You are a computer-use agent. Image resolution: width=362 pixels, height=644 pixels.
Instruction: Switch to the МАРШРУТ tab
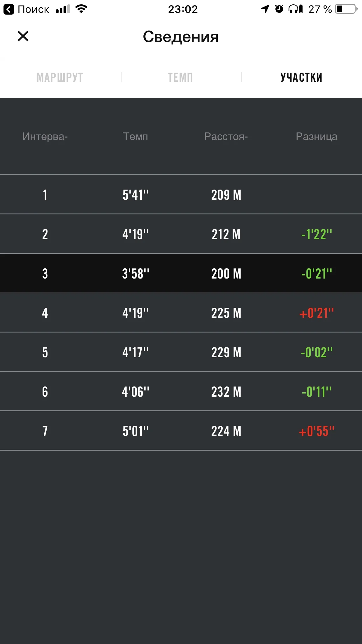click(60, 77)
